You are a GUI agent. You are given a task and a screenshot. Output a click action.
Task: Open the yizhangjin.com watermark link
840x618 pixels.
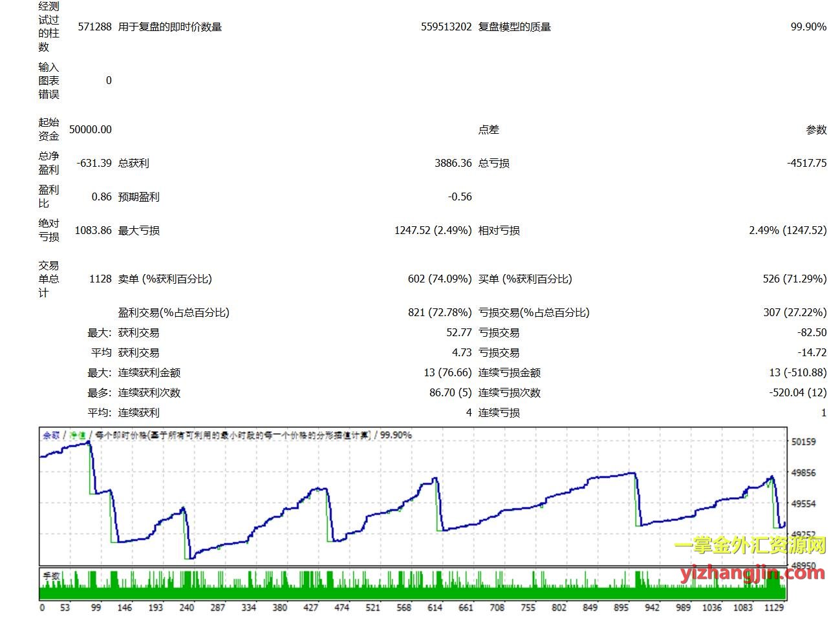752,572
